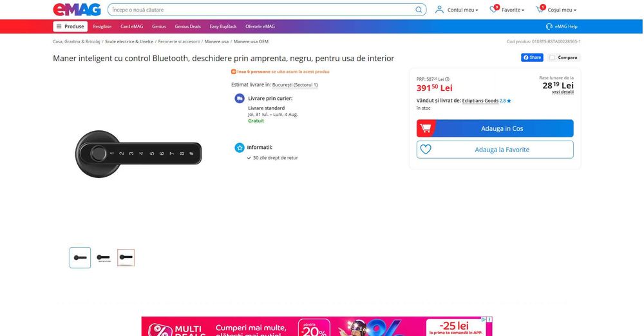Click the Facebook Share button
644x336 pixels.
click(x=532, y=57)
